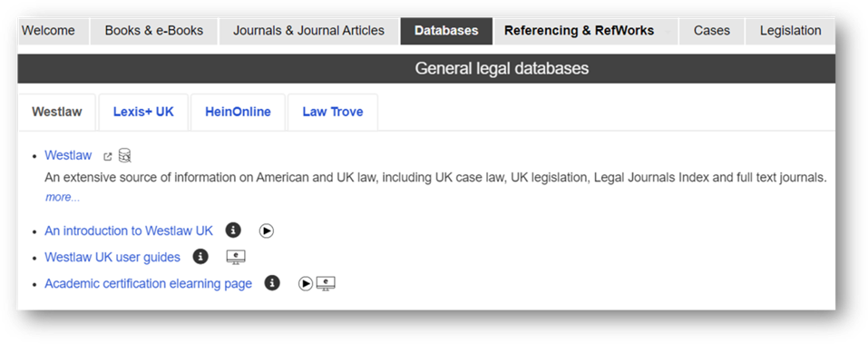868x344 pixels.
Task: Select the Cases navigation tab
Action: tap(712, 31)
